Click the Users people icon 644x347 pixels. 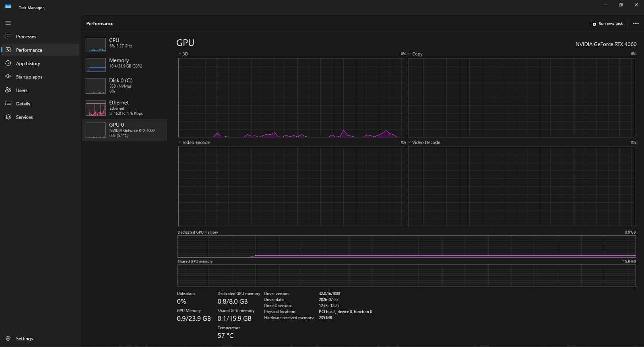click(x=8, y=90)
